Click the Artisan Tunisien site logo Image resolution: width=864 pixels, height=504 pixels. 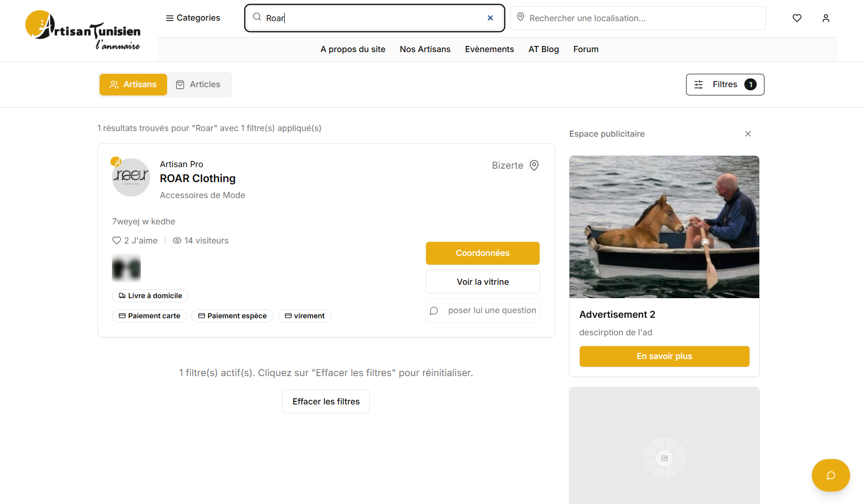[83, 31]
